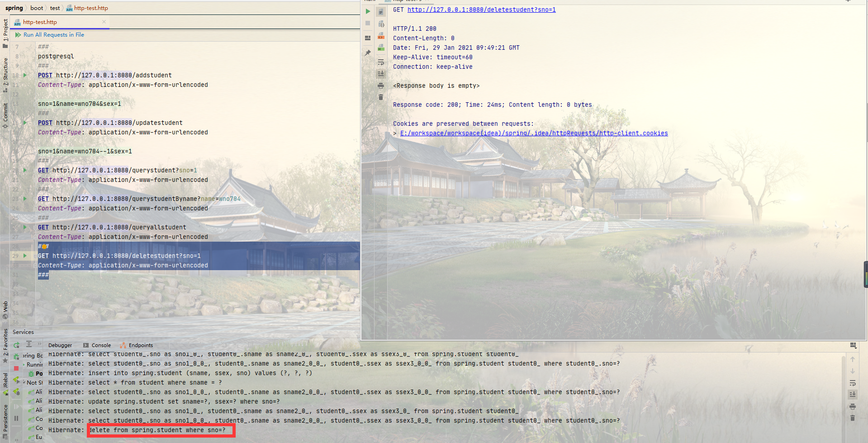Switch to the Endpoints tab

pyautogui.click(x=137, y=345)
